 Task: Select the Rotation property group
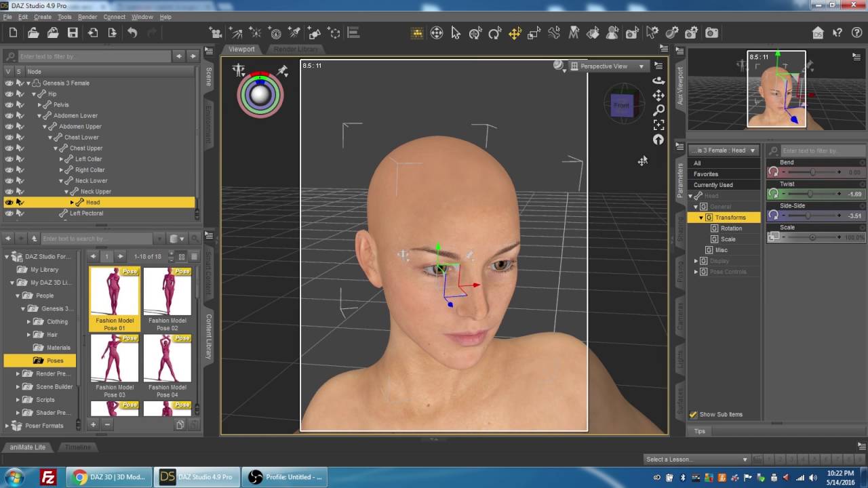(731, 228)
